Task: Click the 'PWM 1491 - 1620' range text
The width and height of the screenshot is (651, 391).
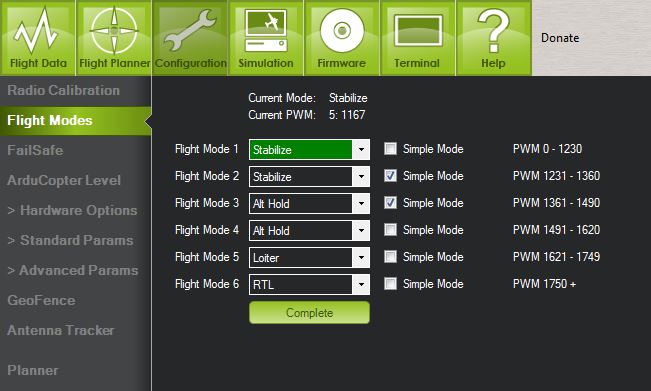Action: point(556,230)
